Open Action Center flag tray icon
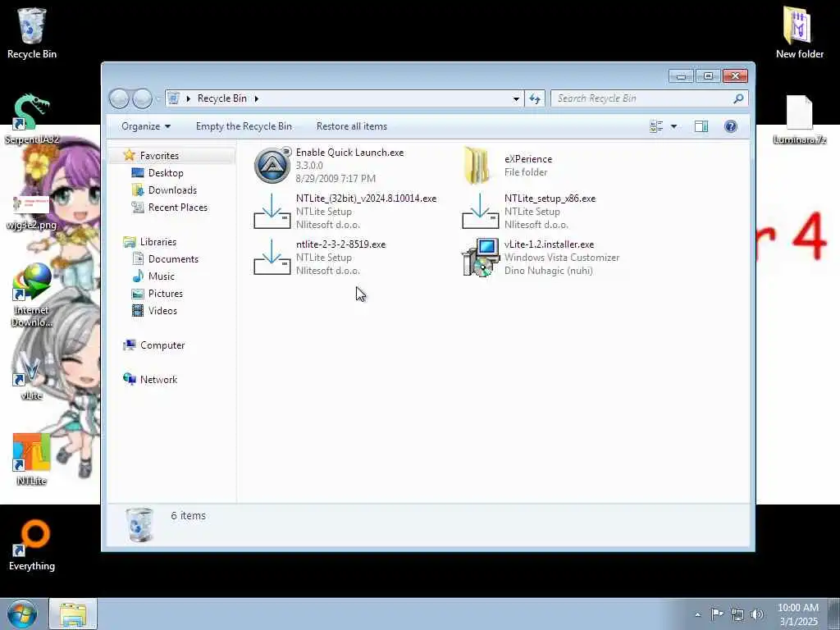Viewport: 840px width, 630px height. 716,614
